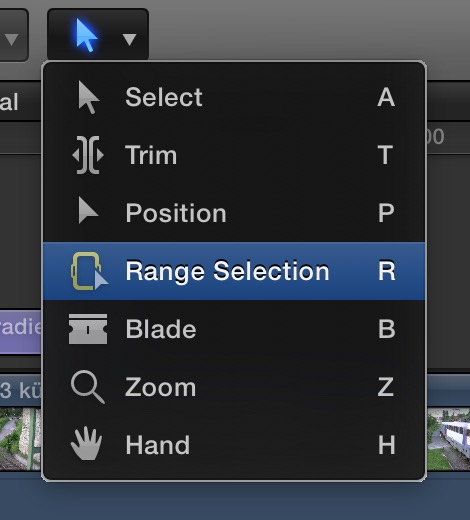Click the blue arrow tool button
The width and height of the screenshot is (470, 520).
click(x=86, y=35)
